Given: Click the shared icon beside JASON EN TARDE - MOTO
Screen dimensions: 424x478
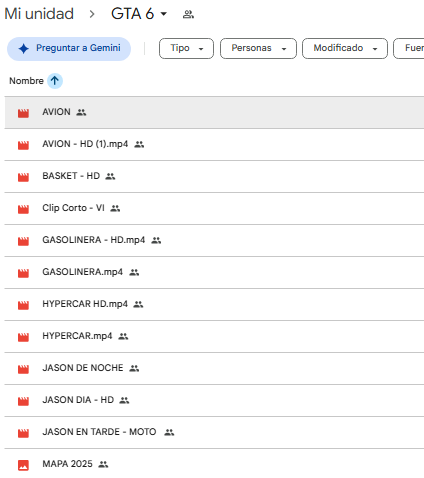Looking at the screenshot, I should click(169, 432).
